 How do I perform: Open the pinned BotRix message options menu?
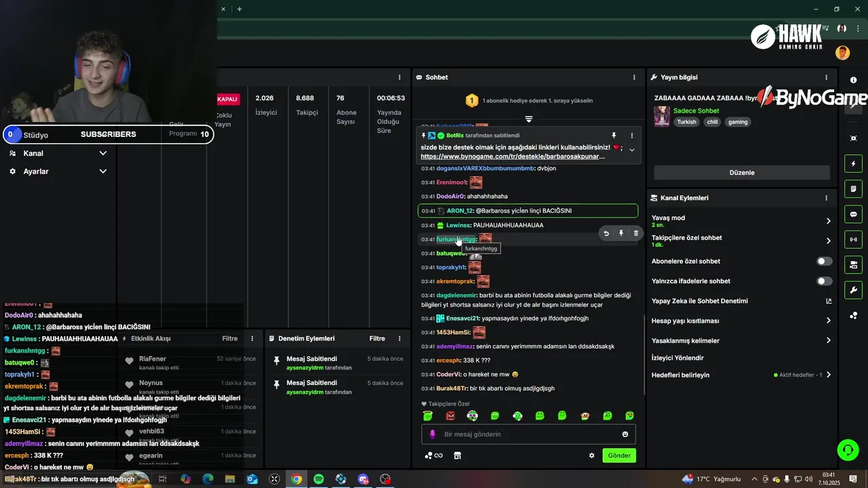631,136
